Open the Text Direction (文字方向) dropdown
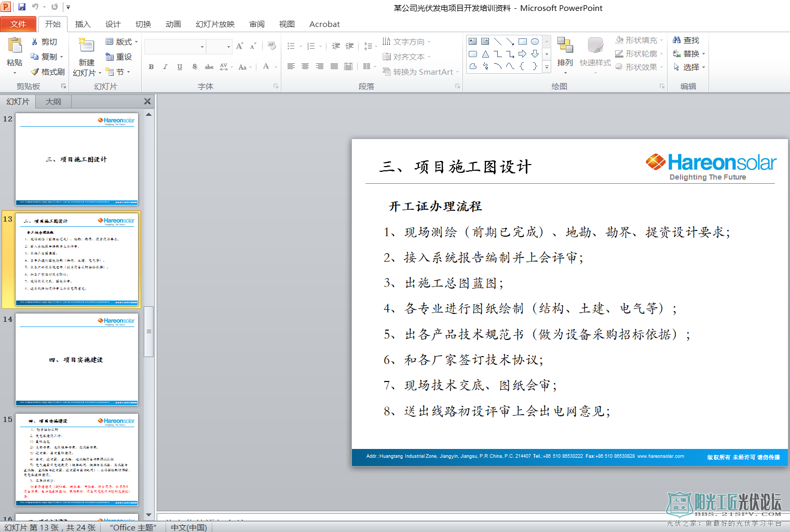This screenshot has height=532, width=790. 407,42
